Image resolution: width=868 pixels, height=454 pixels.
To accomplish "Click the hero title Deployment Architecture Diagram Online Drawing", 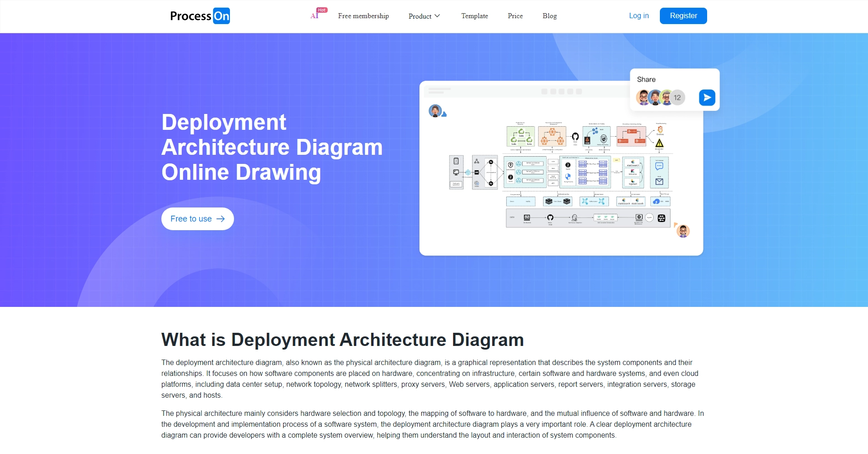I will (272, 147).
